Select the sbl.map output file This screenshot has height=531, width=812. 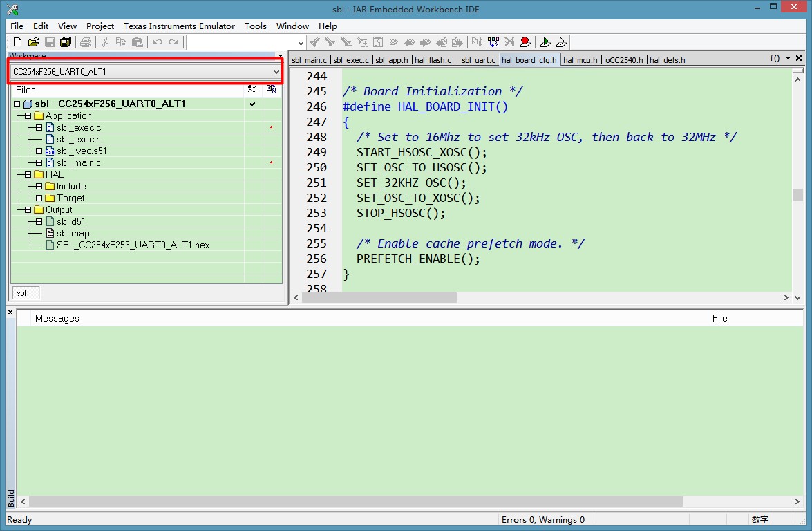73,234
